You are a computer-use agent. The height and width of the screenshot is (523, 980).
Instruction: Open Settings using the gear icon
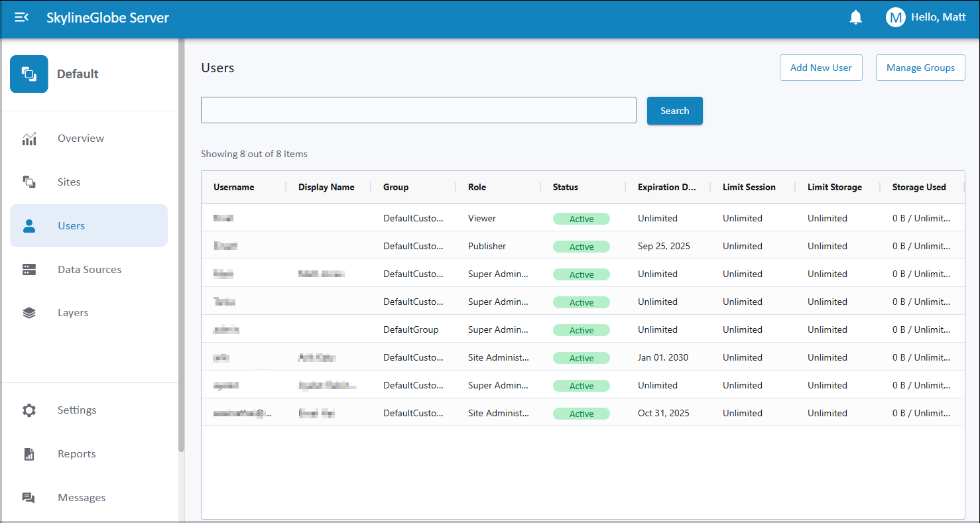(29, 410)
